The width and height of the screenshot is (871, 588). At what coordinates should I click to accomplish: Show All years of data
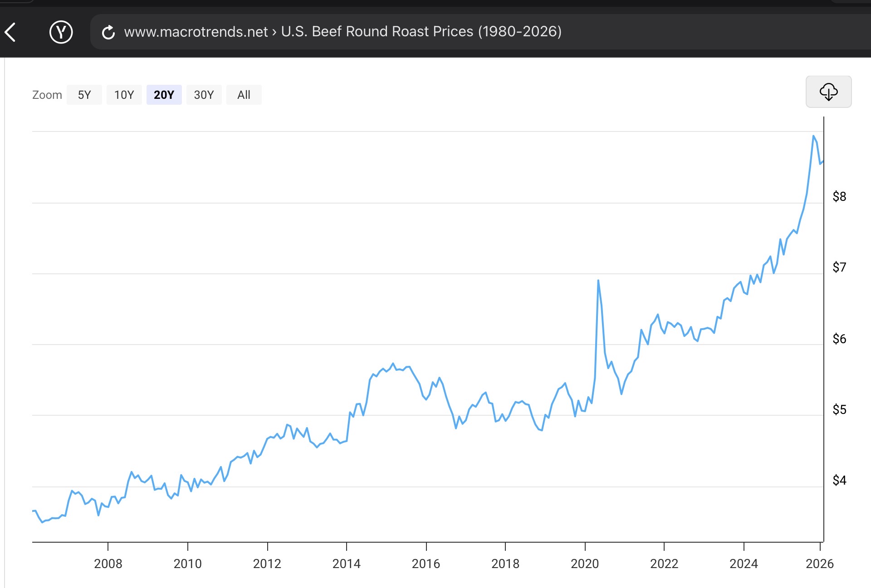pos(244,95)
